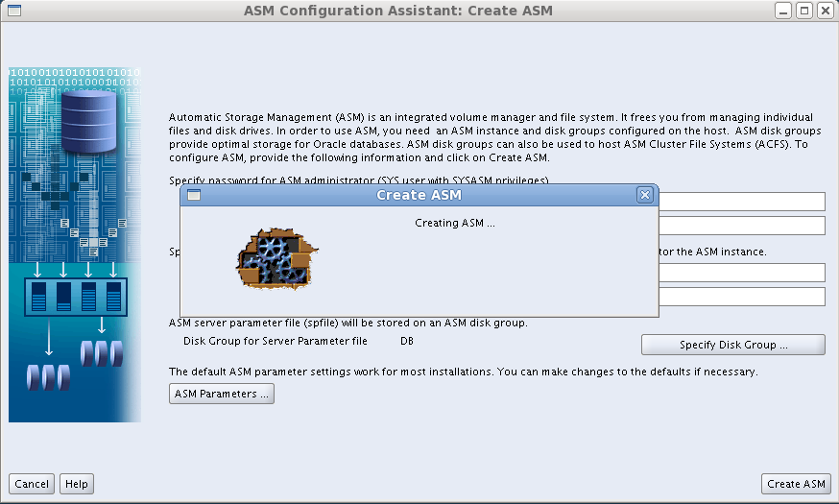
Task: Click the main window system menu icon
Action: click(x=14, y=11)
